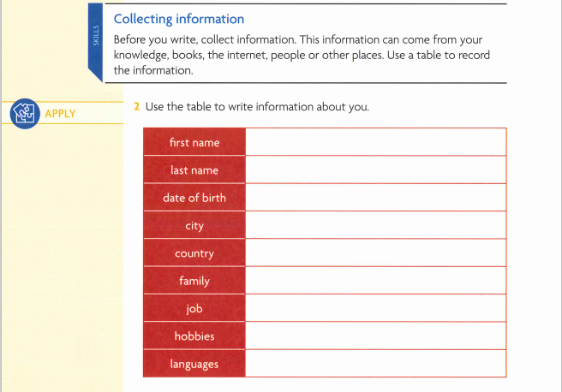562x392 pixels.
Task: Click the empty languages field
Action: pyautogui.click(x=376, y=364)
